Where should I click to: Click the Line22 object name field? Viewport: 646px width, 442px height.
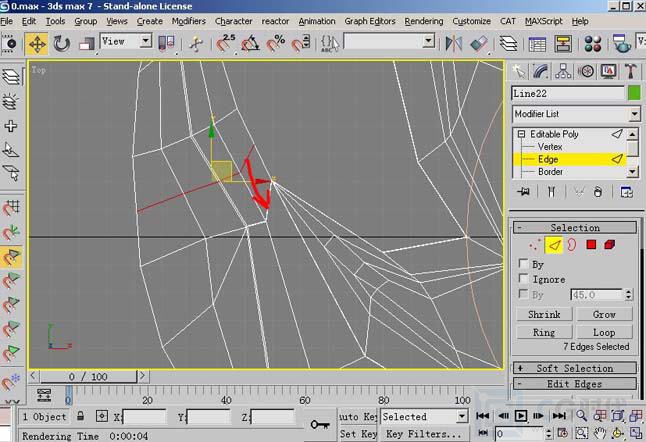[568, 94]
